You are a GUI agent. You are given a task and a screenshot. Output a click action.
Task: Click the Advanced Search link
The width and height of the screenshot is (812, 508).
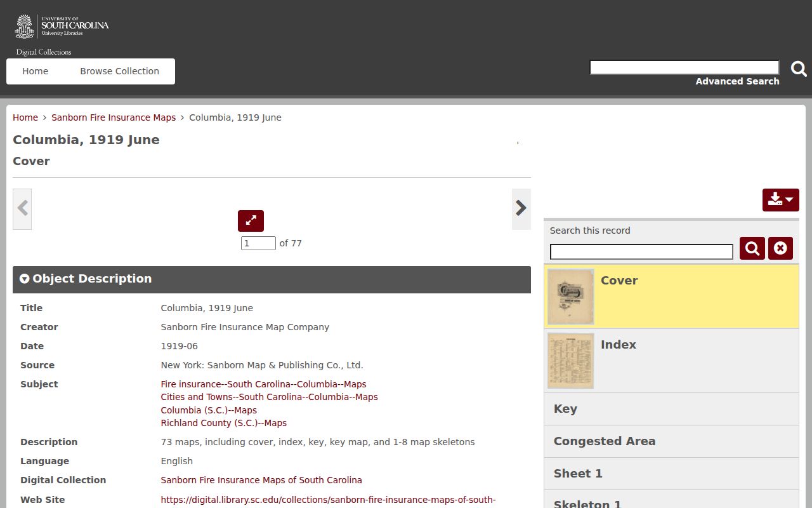point(737,81)
